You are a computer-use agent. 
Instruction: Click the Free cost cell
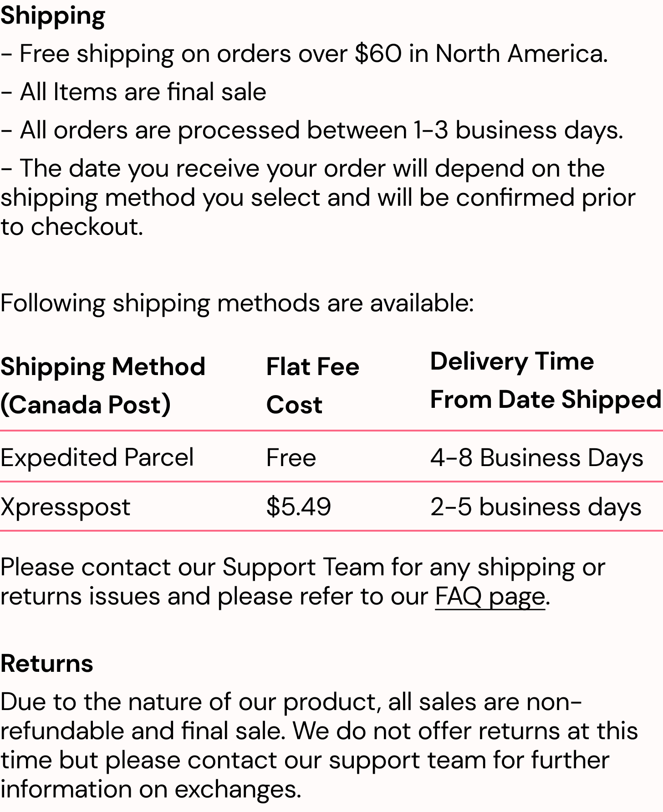point(291,457)
